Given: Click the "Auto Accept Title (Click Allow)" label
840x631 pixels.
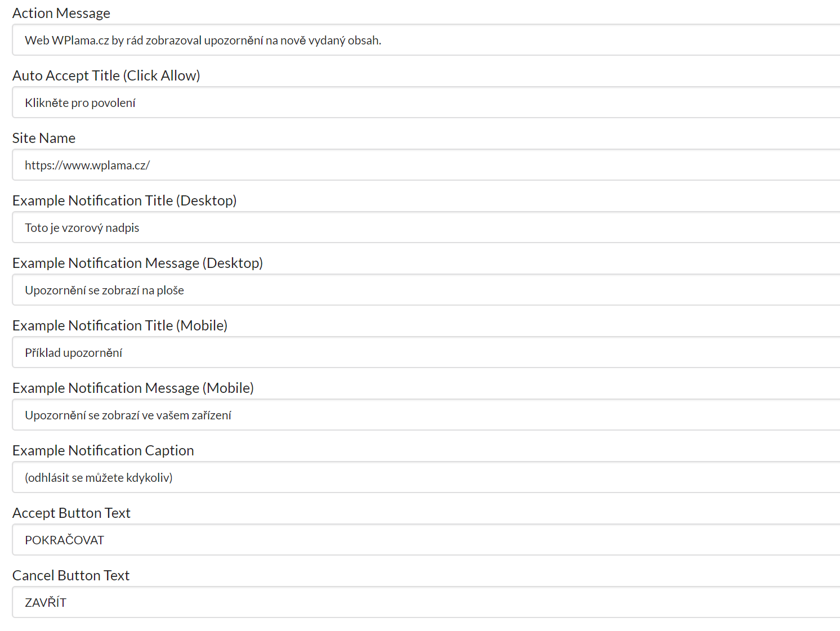Looking at the screenshot, I should click(106, 75).
